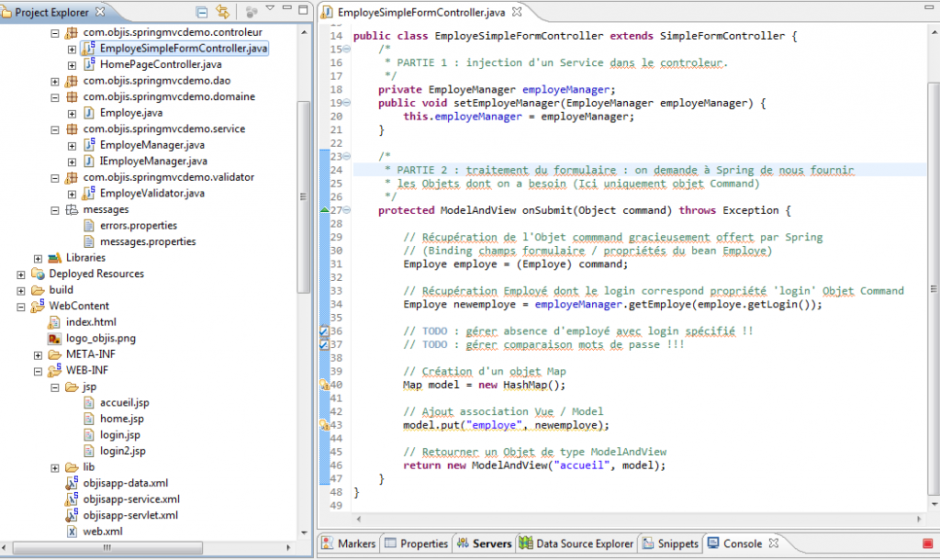Viewport: 940px width, 560px height.
Task: Fold onSubmit method at line 27
Action: tap(346, 210)
